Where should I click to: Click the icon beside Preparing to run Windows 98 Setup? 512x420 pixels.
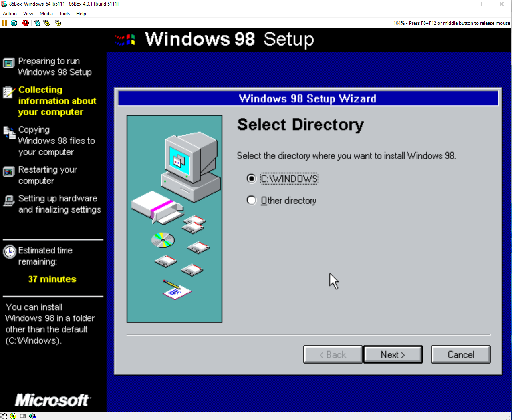(9, 63)
